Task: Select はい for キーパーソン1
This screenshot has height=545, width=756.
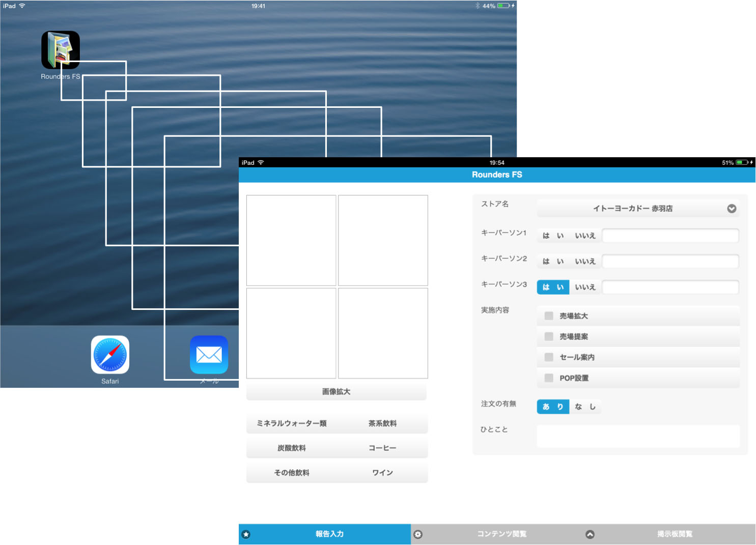Action: 553,236
